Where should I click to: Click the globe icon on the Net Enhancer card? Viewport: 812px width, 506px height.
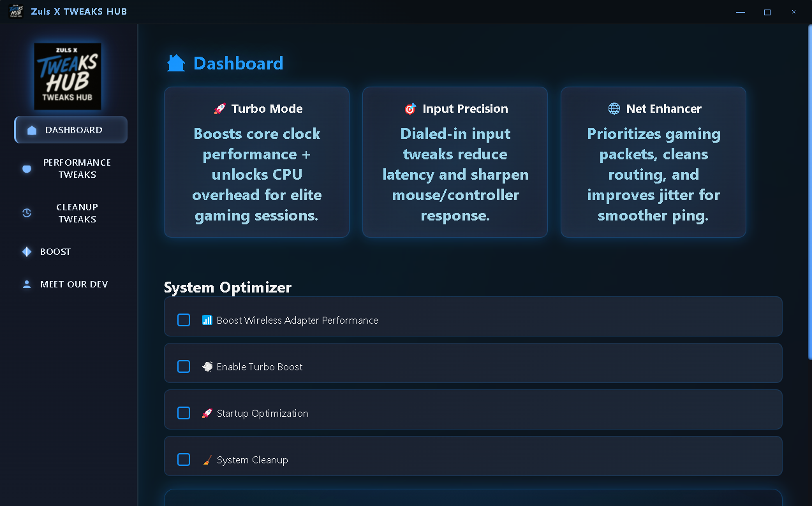click(614, 109)
